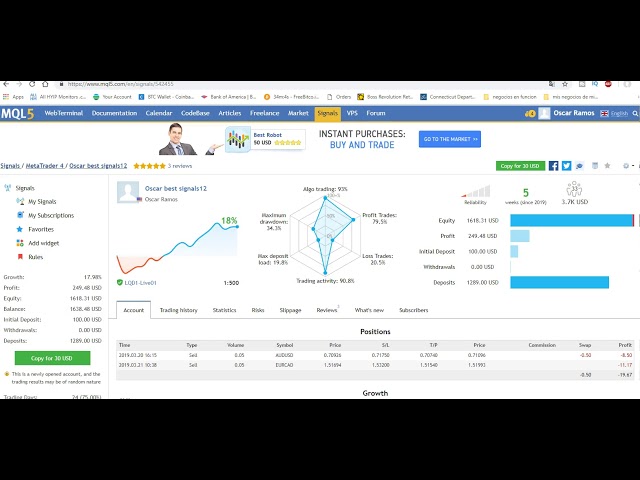This screenshot has width=640, height=480.
Task: Switch to the Trading history tab
Action: pos(180,310)
